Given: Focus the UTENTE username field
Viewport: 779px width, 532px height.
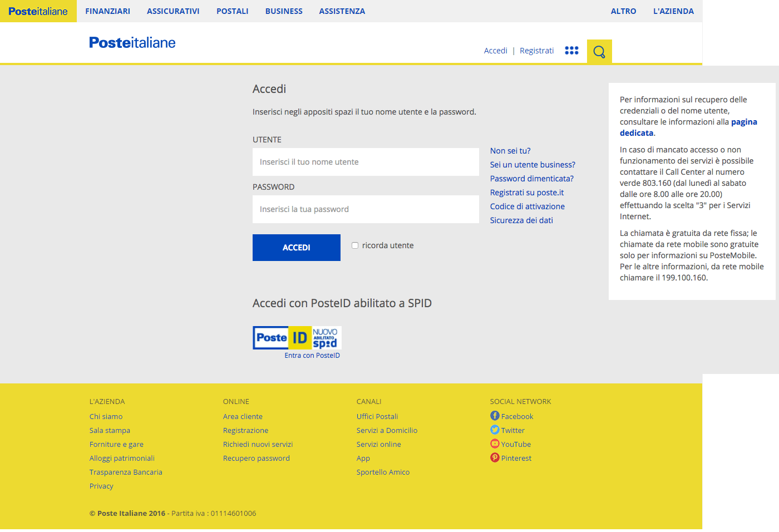Looking at the screenshot, I should [x=366, y=162].
